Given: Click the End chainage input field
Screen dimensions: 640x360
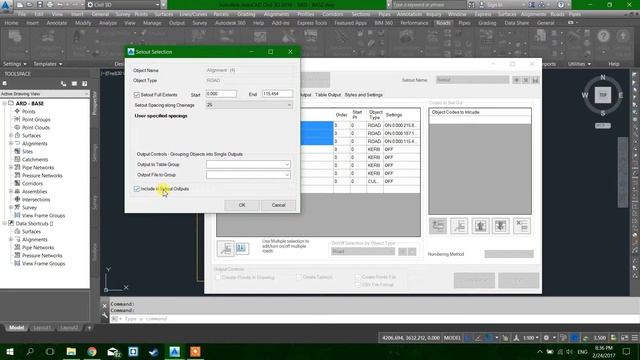Looking at the screenshot, I should point(277,94).
